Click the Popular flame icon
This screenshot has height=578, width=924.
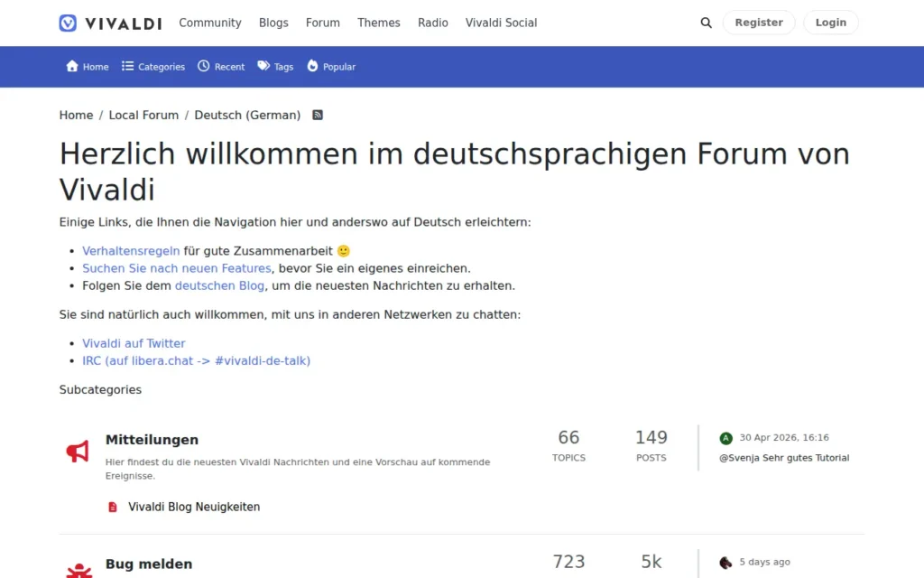[312, 66]
